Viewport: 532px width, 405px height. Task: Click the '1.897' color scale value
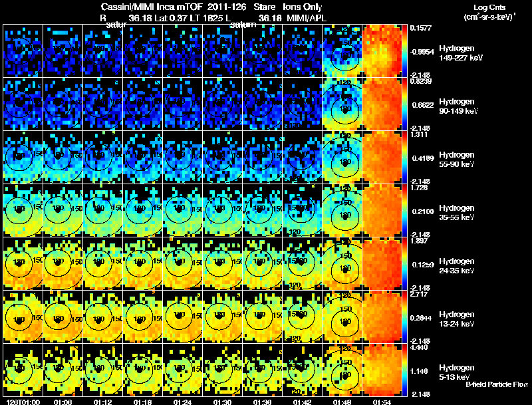click(x=419, y=241)
